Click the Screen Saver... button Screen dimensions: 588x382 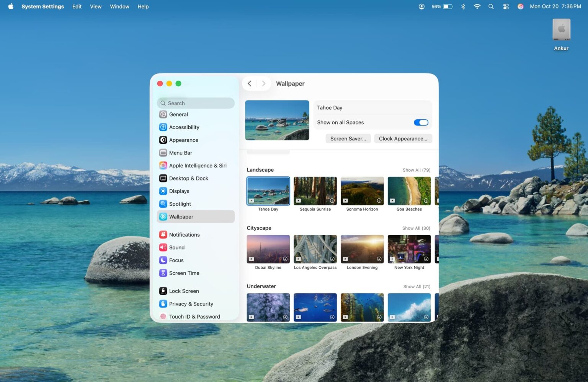click(x=348, y=138)
